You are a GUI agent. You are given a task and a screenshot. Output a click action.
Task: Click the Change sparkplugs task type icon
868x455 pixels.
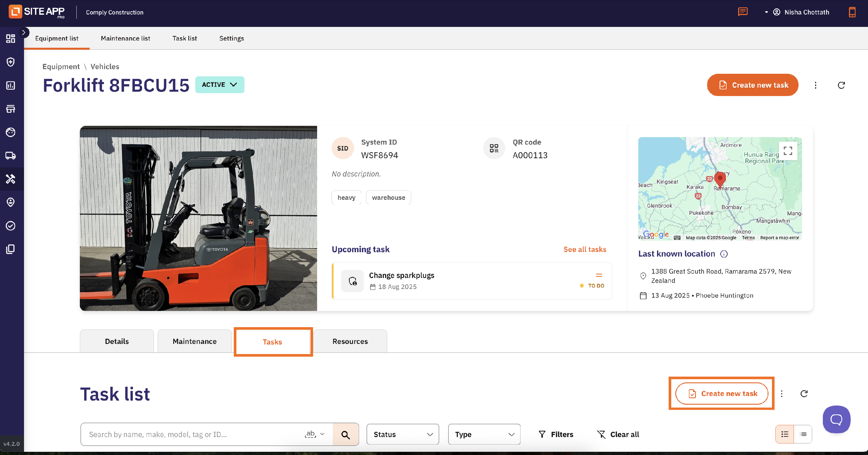(x=352, y=281)
